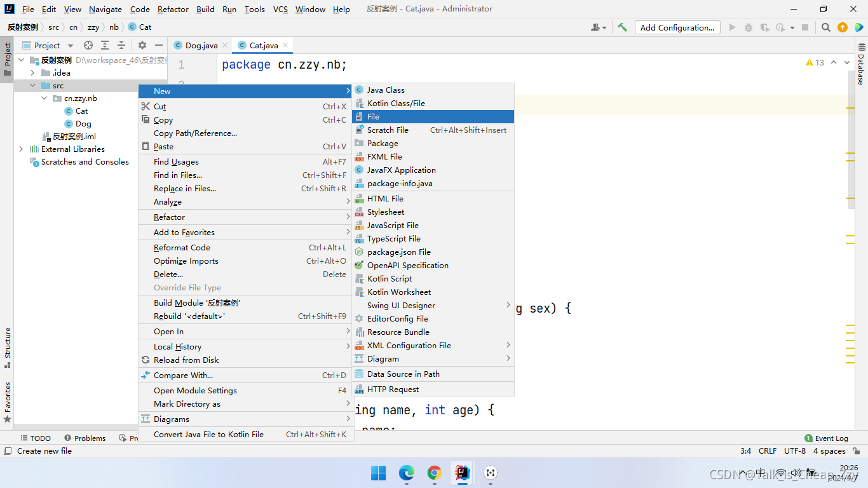This screenshot has height=488, width=868.
Task: Click Open Module Settings entry
Action: pyautogui.click(x=246, y=390)
